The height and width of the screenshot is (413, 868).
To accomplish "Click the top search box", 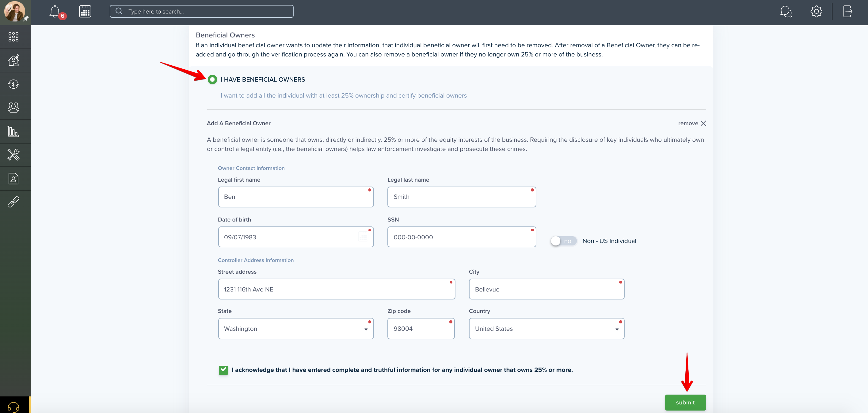I will 201,11.
